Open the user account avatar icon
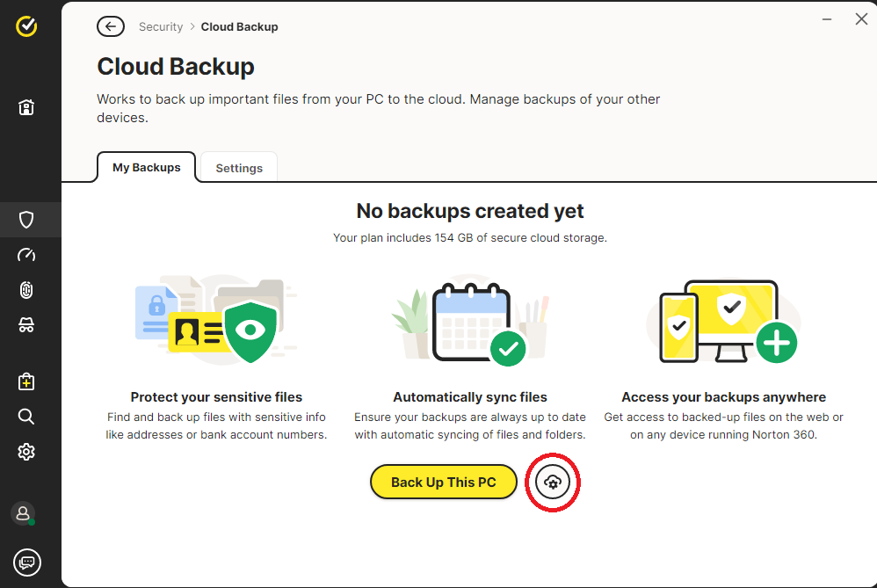This screenshot has width=877, height=588. click(24, 513)
